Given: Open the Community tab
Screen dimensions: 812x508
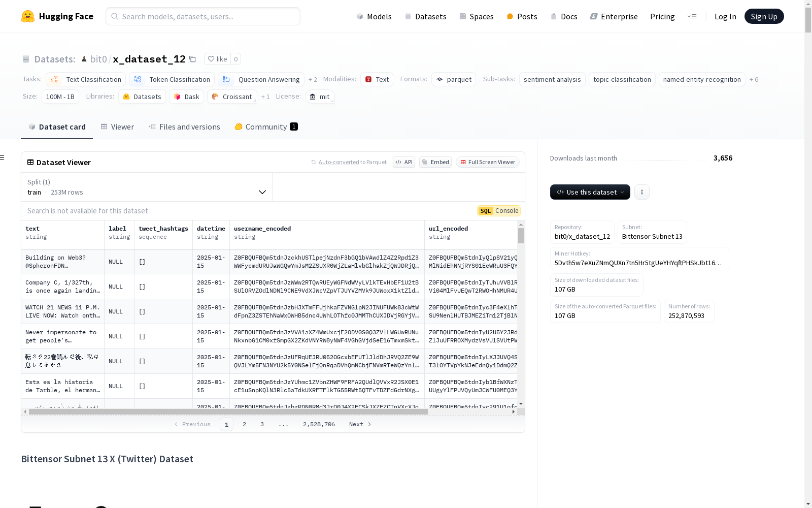Looking at the screenshot, I should point(266,127).
